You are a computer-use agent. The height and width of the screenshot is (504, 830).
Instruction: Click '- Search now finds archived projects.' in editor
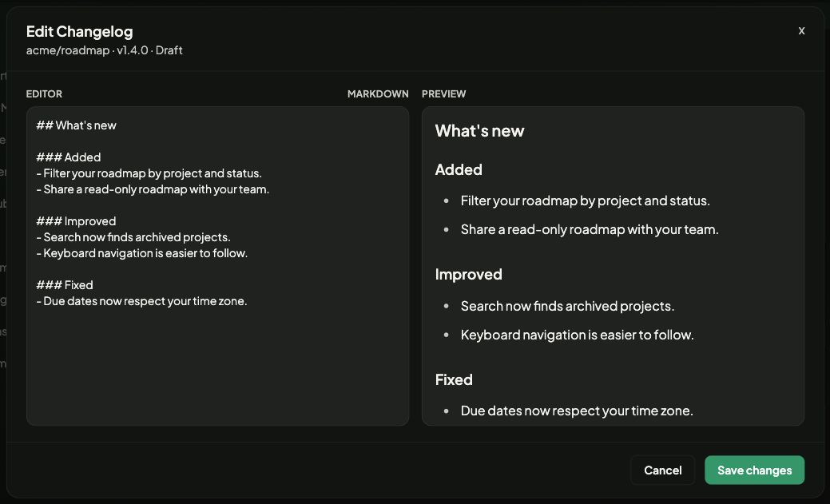coord(133,236)
